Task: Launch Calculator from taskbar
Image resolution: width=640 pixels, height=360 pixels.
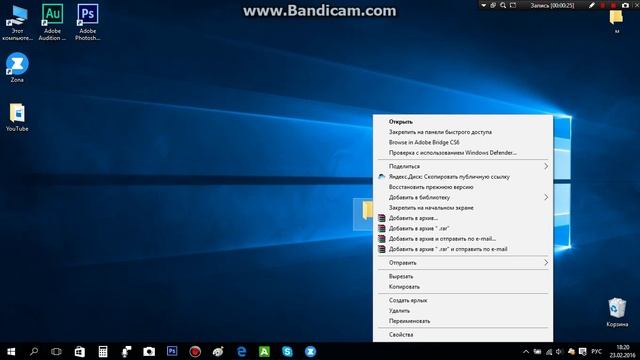Action: [103, 351]
